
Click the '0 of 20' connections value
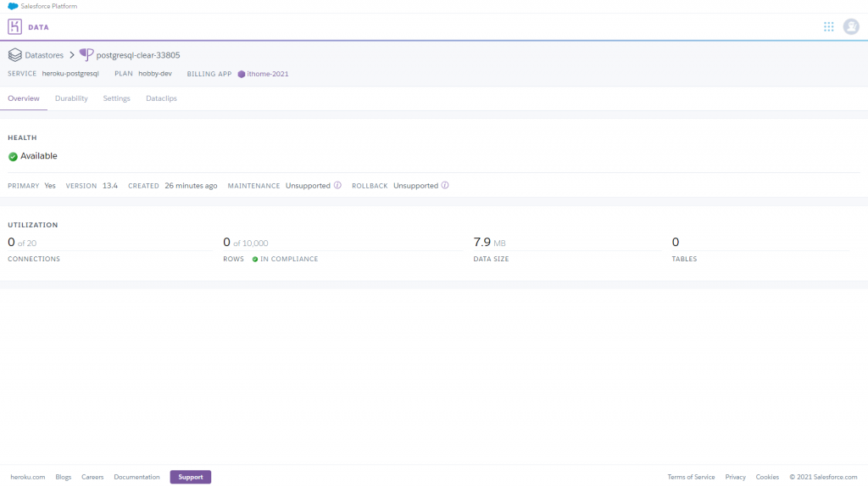(22, 242)
